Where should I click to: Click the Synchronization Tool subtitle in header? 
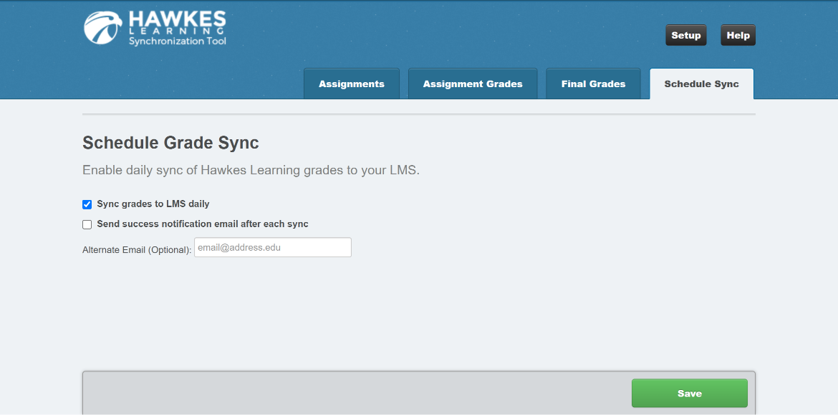(x=177, y=42)
